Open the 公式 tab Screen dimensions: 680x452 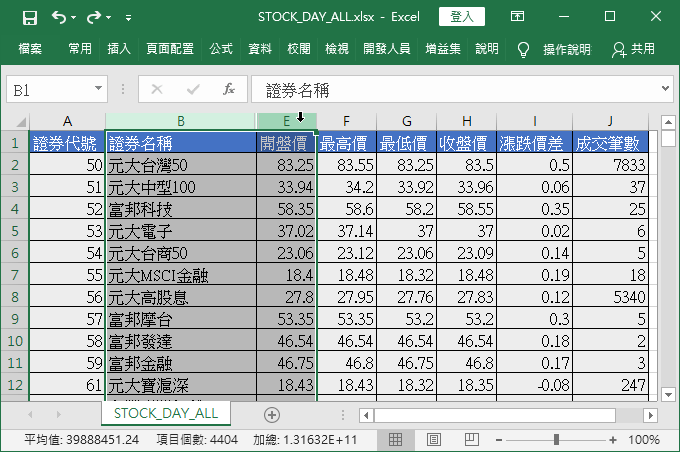point(221,49)
